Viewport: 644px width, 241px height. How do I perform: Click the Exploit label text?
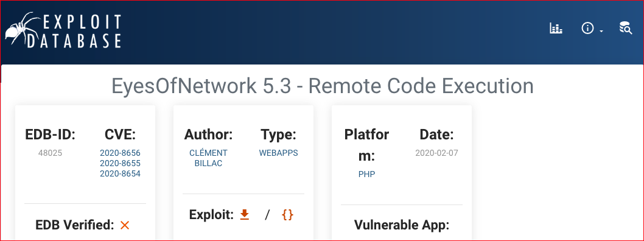click(x=211, y=214)
